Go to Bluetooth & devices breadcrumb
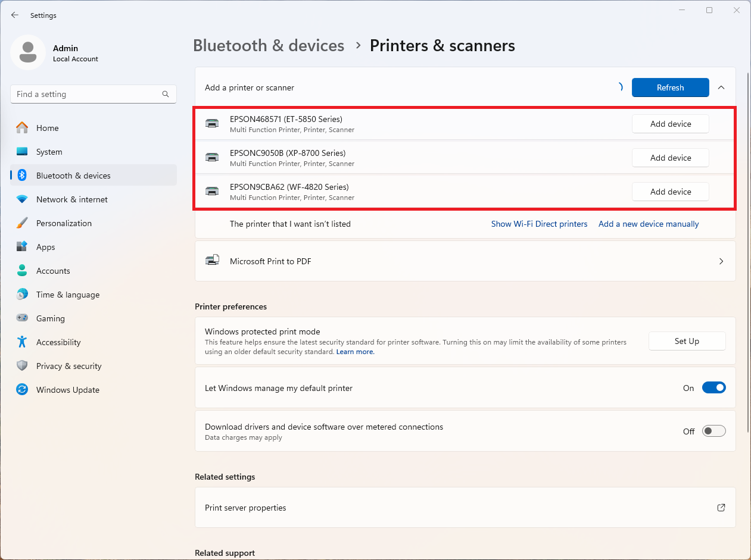The height and width of the screenshot is (560, 751). click(269, 46)
